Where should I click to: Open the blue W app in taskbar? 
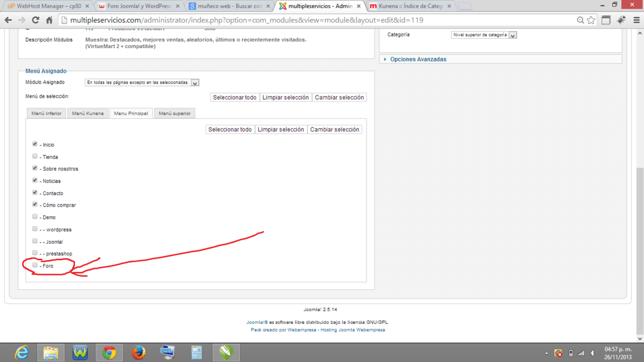tap(80, 353)
